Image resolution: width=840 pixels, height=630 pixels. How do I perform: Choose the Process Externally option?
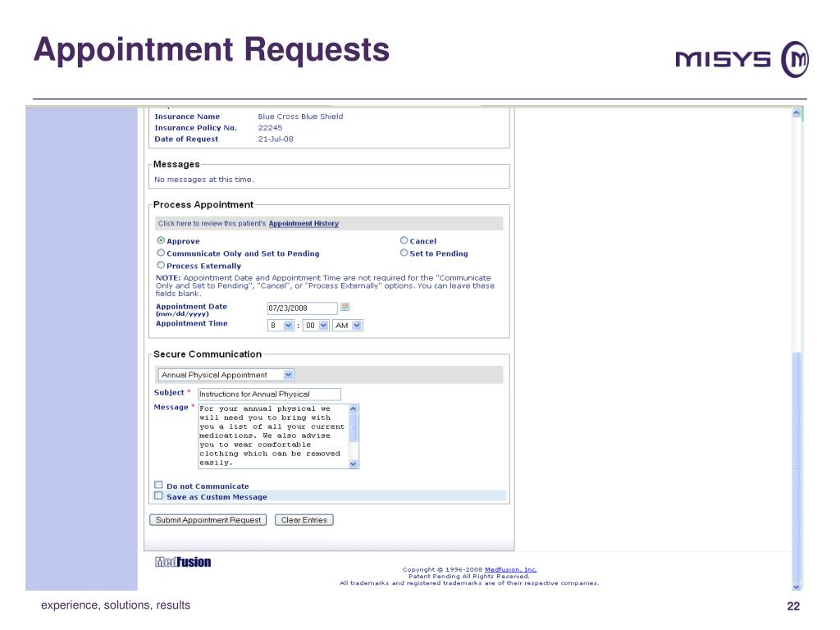161,265
